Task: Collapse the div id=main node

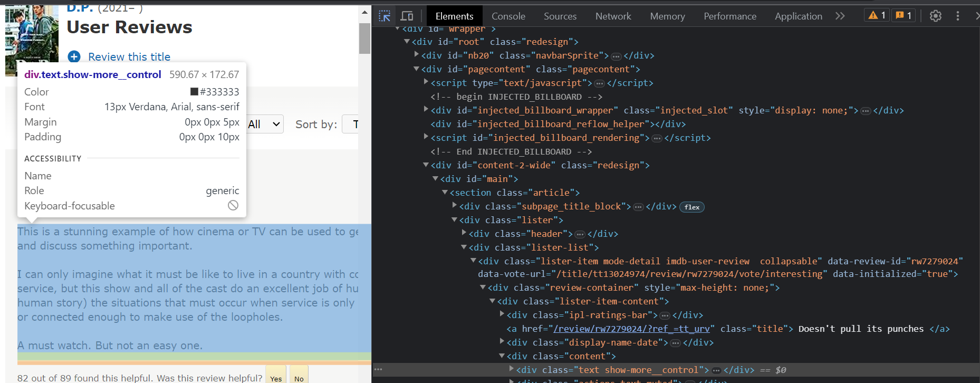Action: point(435,178)
